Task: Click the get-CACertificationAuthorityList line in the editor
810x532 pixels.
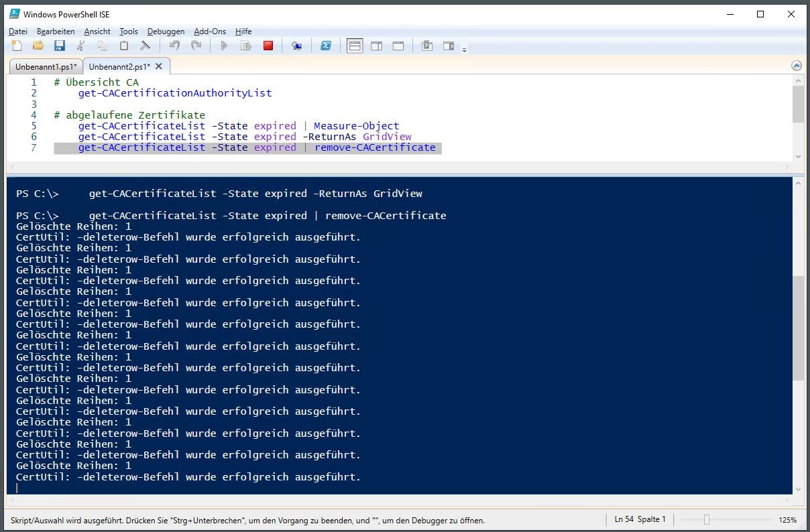Action: (x=175, y=93)
